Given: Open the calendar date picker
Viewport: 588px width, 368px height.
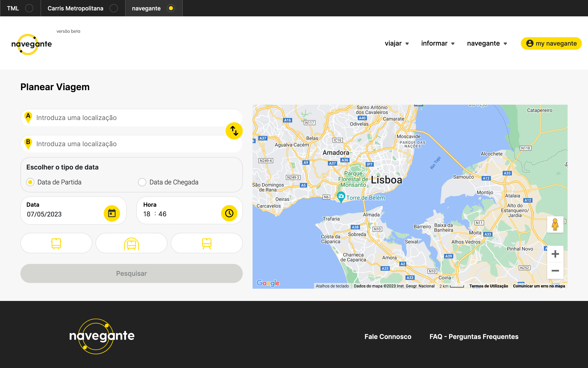Looking at the screenshot, I should pyautogui.click(x=112, y=213).
